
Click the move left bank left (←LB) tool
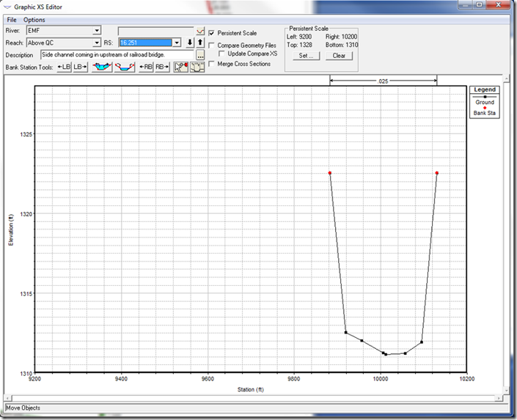64,67
